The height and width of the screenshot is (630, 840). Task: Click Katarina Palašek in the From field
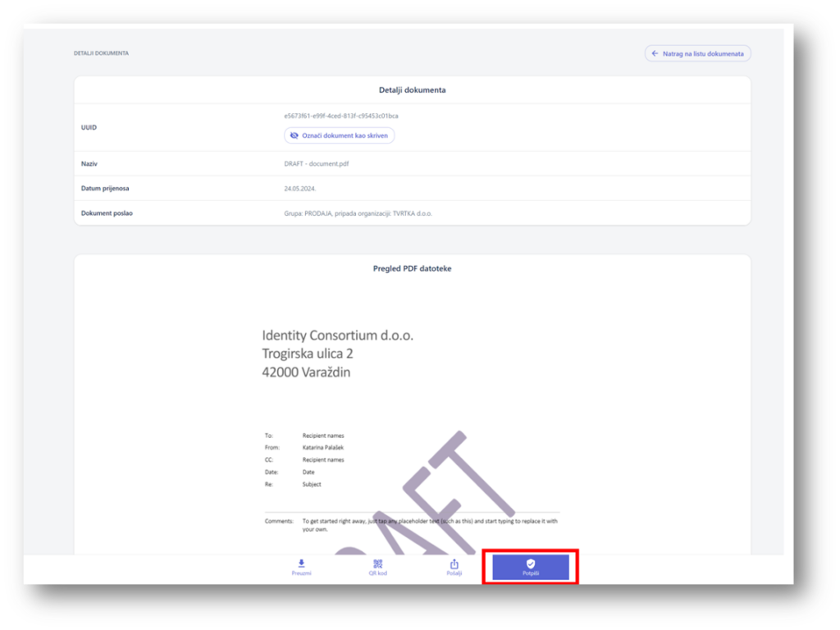pos(323,448)
